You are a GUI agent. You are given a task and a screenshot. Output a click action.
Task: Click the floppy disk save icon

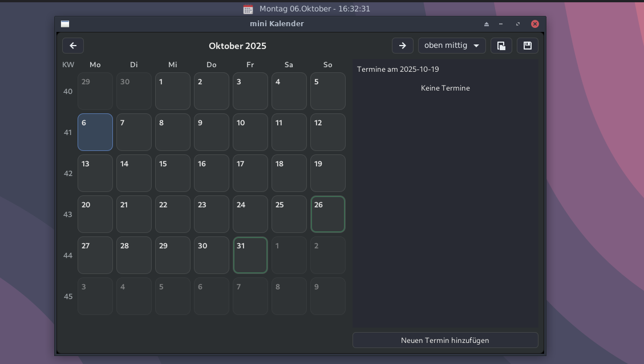coord(527,46)
